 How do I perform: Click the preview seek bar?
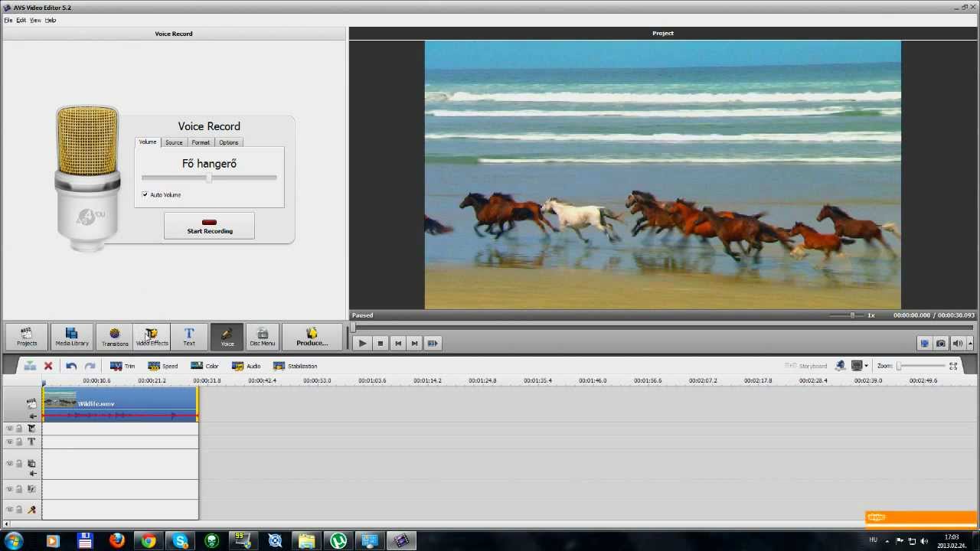tap(663, 328)
